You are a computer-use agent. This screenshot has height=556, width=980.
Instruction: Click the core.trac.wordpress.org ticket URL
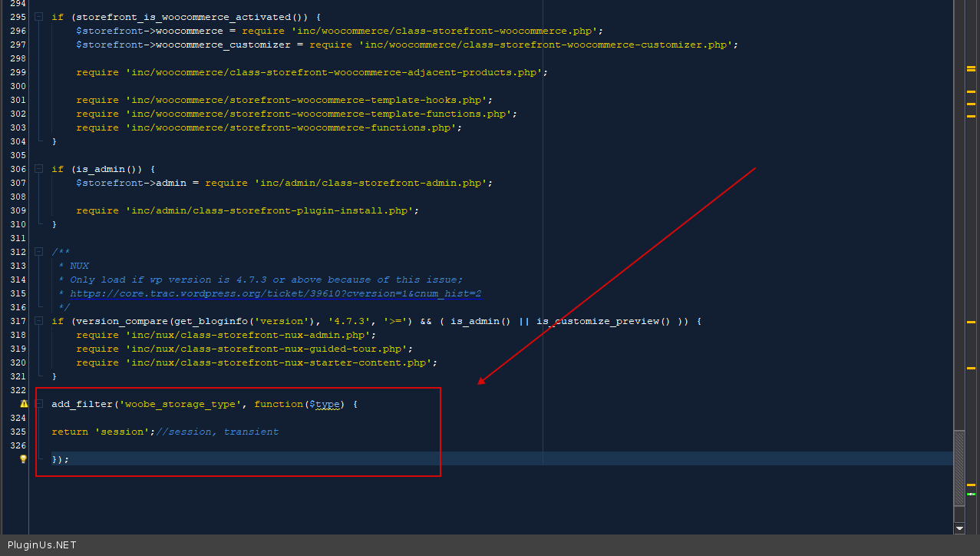[276, 293]
